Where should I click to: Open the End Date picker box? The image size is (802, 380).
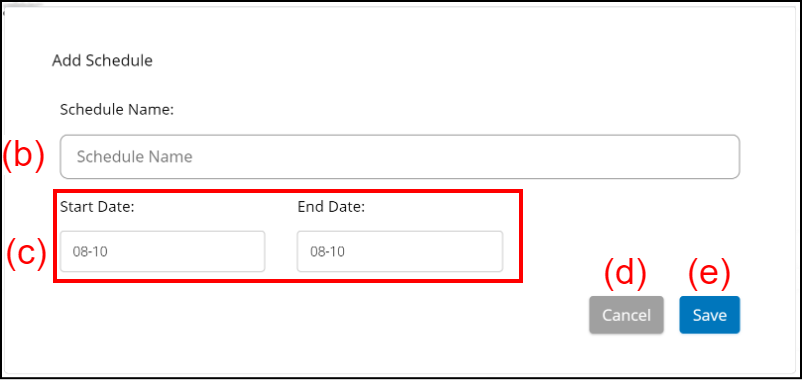pos(399,251)
